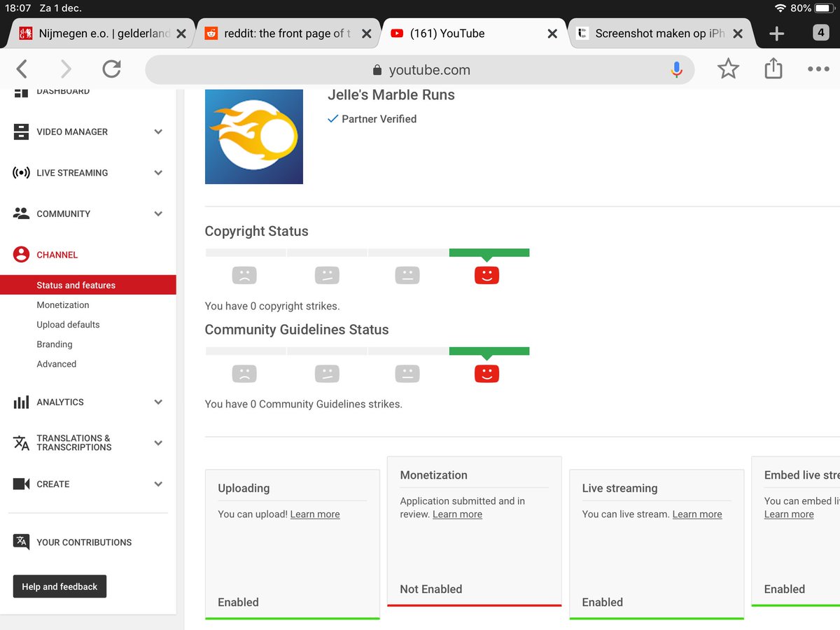Screen dimensions: 840x630
Task: Click the sad face under Copyright Status
Action: (244, 275)
